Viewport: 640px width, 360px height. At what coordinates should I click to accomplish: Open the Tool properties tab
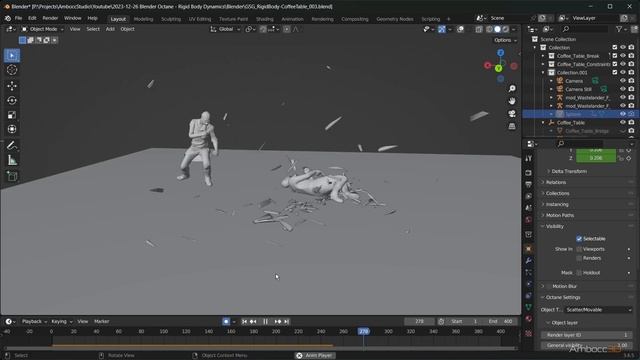click(529, 158)
